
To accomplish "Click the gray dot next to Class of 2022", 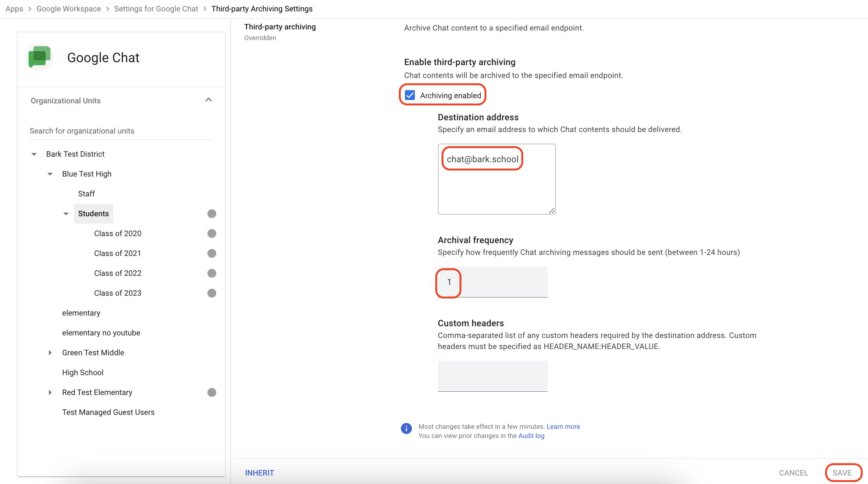I will coord(212,273).
